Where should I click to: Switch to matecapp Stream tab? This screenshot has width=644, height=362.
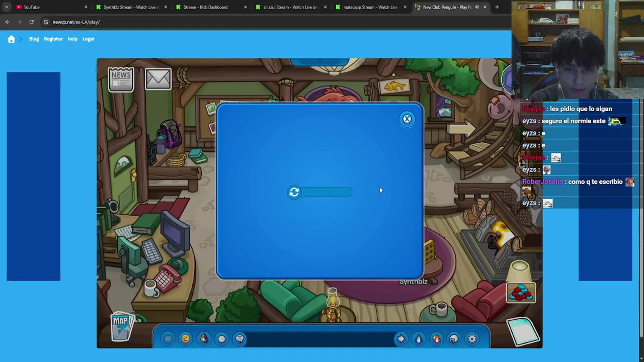click(x=370, y=7)
